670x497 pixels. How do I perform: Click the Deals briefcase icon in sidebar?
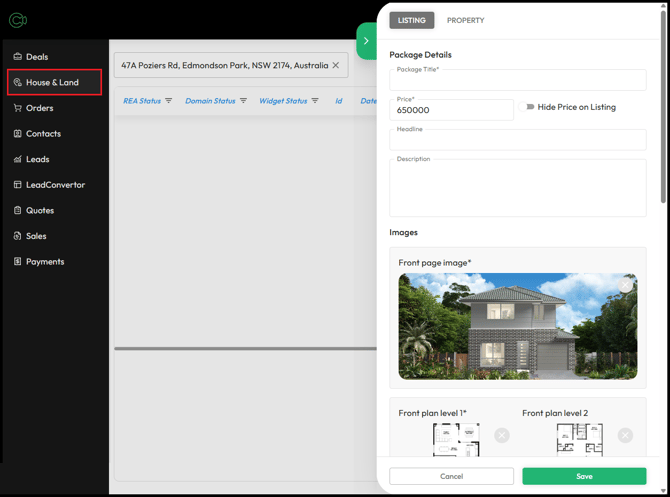tap(18, 56)
